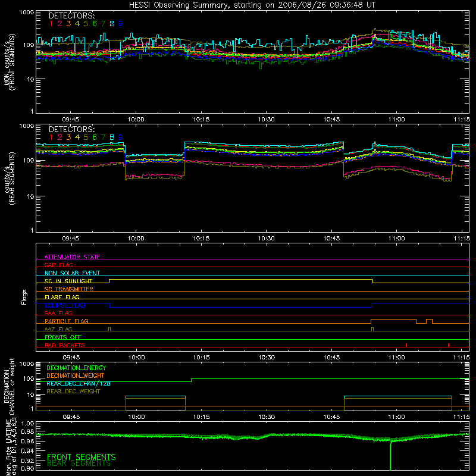The image size is (476, 476).
Task: Click the DECIMATION_ENERGY legend entry
Action: pyautogui.click(x=76, y=368)
